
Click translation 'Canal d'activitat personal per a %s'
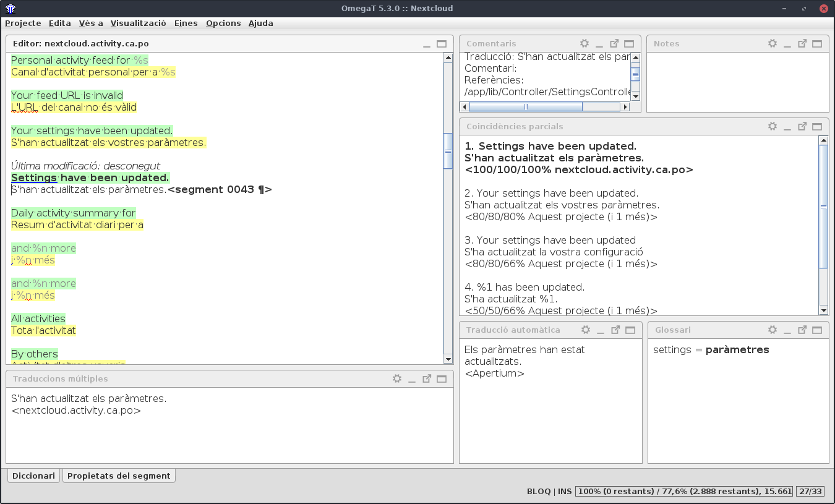coord(93,72)
